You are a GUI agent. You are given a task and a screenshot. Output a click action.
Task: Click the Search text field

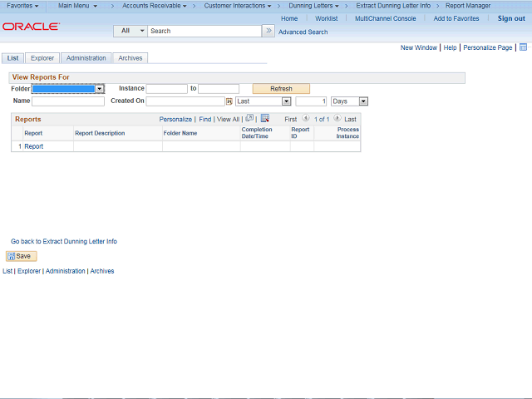tap(204, 31)
